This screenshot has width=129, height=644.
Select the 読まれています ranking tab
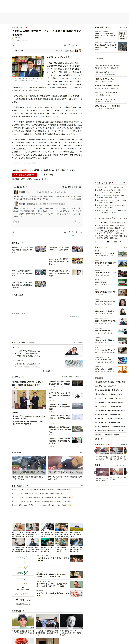pyautogui.click(x=103, y=187)
